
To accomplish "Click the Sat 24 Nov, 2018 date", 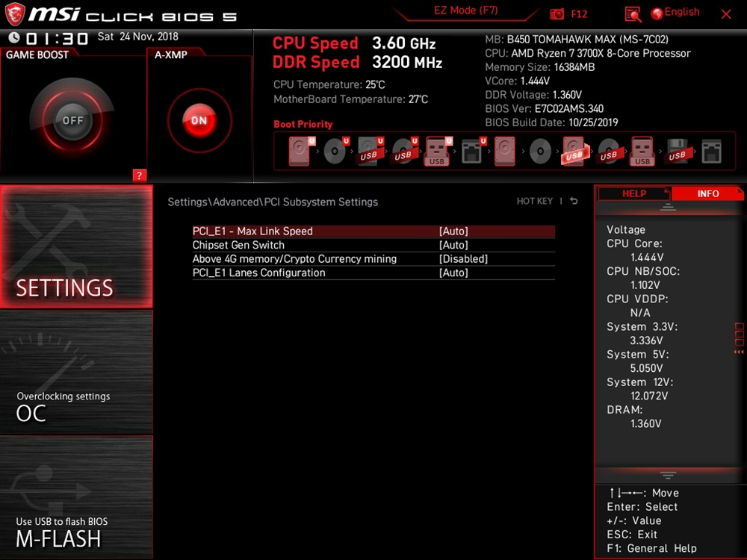I will click(x=137, y=37).
